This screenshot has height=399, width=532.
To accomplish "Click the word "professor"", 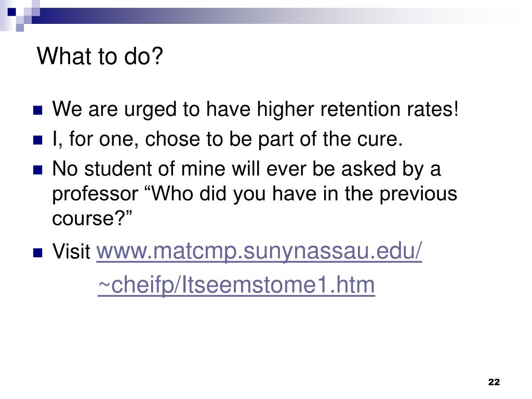I will click(95, 194).
